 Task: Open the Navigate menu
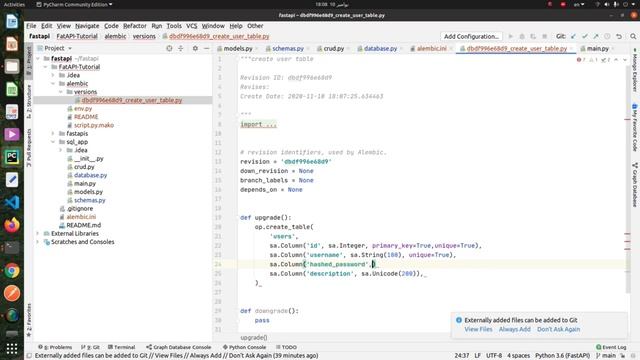click(x=87, y=26)
